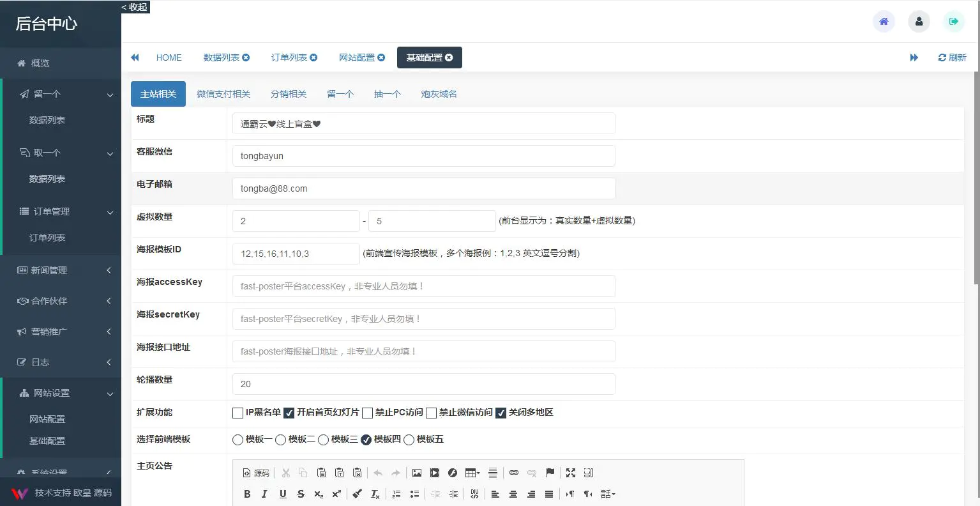Click paste from Word icon

point(357,473)
